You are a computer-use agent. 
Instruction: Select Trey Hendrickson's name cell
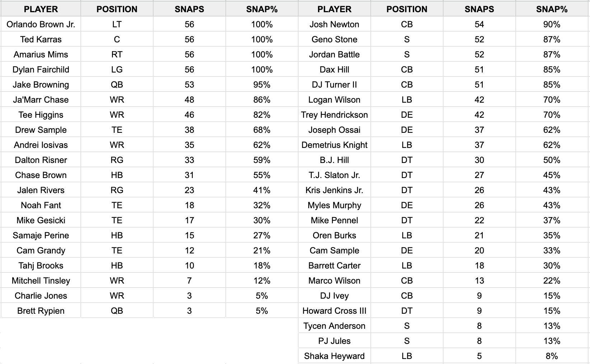pos(334,115)
